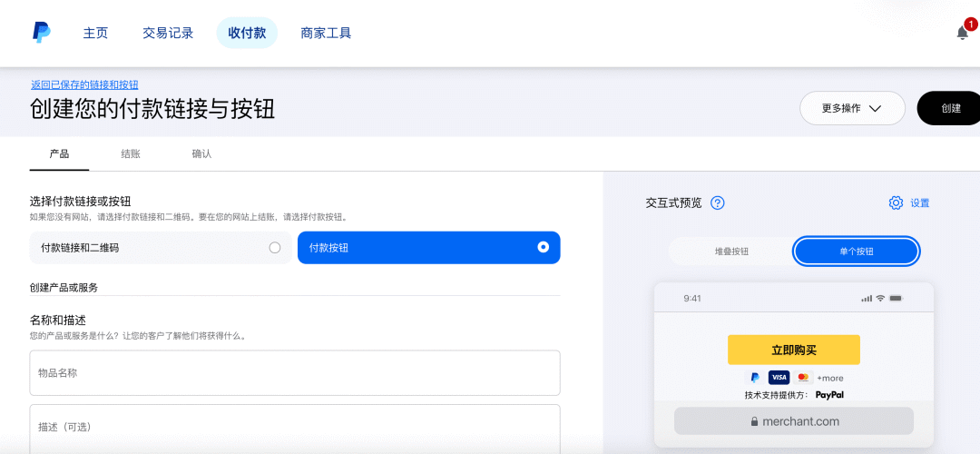Screen dimensions: 980x454
Task: Click the 交互式预览 label
Action: [x=673, y=203]
